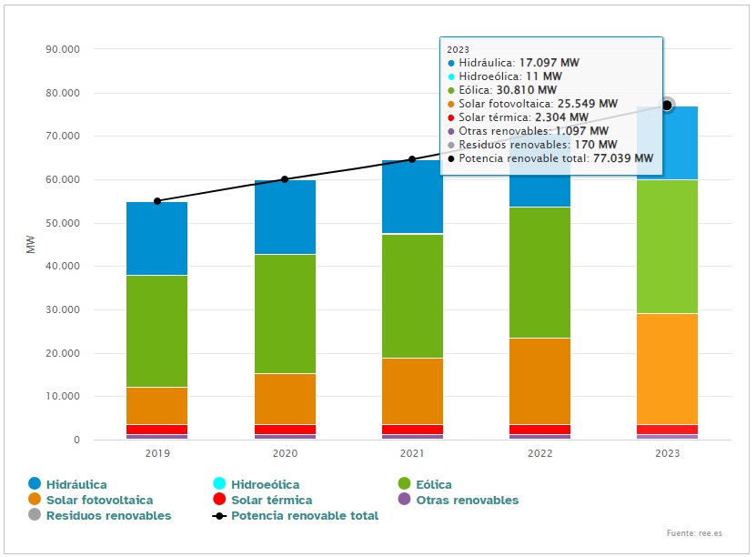Click the black line marker in legend
The height and width of the screenshot is (557, 756).
(219, 516)
